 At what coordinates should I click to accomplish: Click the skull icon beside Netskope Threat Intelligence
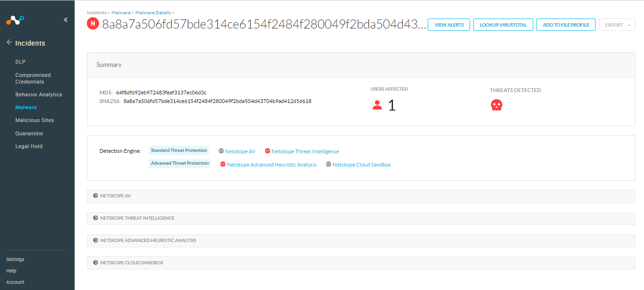coord(267,151)
